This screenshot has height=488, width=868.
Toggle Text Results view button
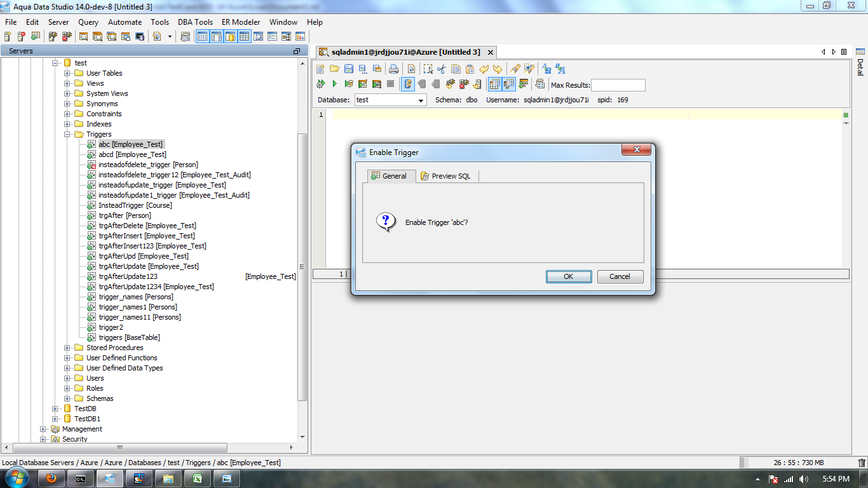coord(509,84)
